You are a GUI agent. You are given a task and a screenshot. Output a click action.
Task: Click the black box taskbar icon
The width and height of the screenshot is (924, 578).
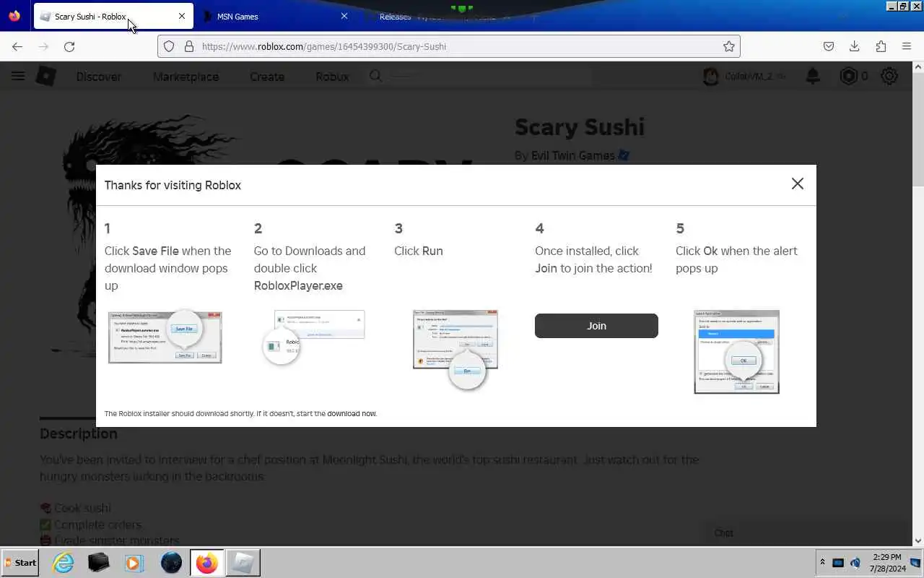(x=99, y=563)
